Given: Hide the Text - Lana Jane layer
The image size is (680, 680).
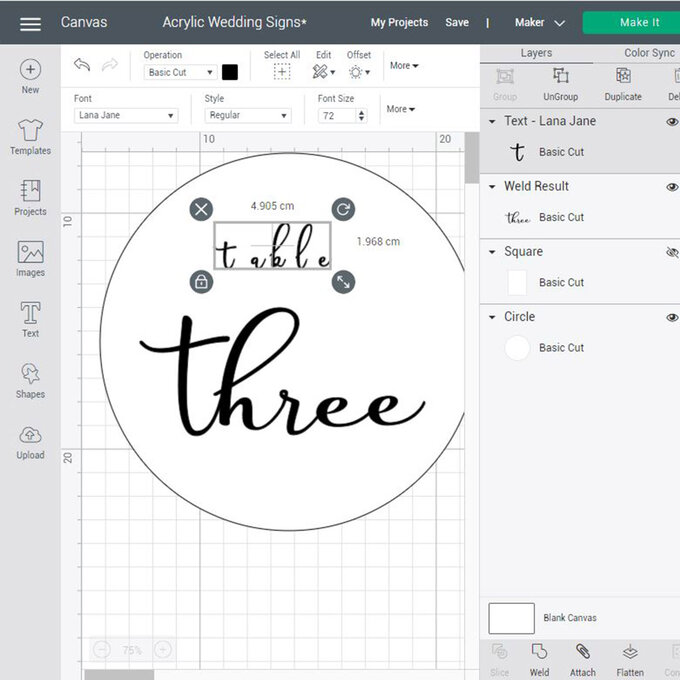Looking at the screenshot, I should 672,121.
